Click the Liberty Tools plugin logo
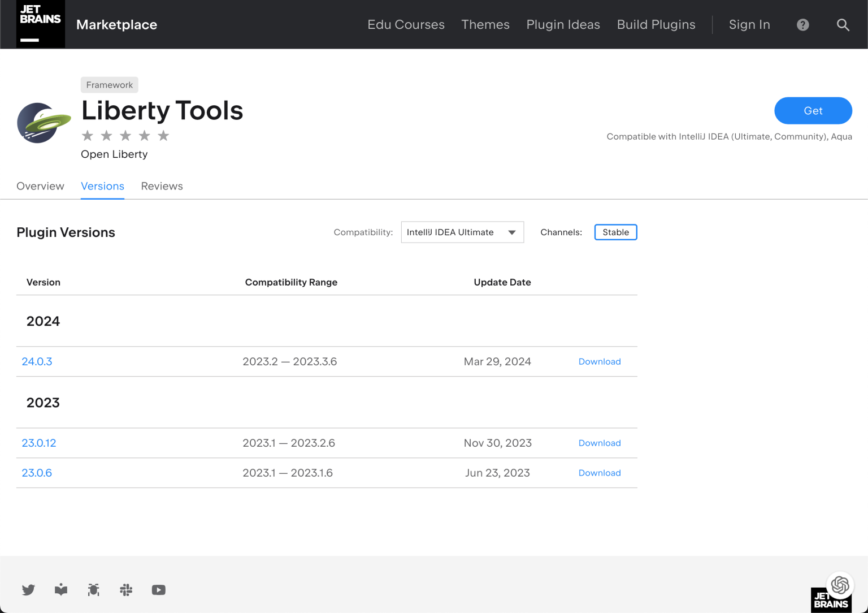Image resolution: width=868 pixels, height=613 pixels. (x=44, y=123)
